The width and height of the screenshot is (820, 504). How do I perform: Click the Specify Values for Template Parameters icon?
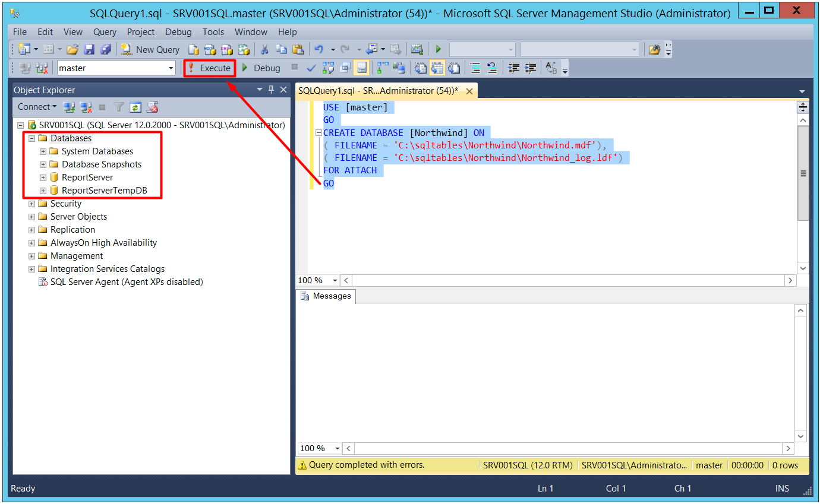(x=551, y=68)
